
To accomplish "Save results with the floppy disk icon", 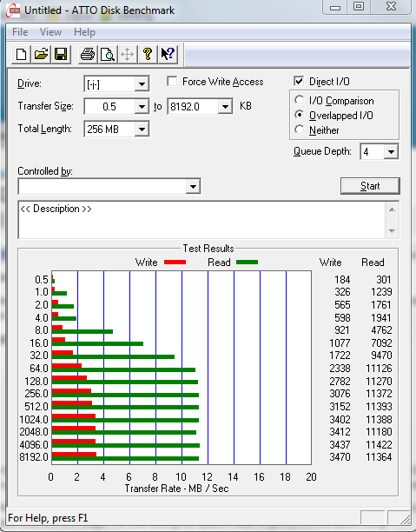I will [x=61, y=54].
